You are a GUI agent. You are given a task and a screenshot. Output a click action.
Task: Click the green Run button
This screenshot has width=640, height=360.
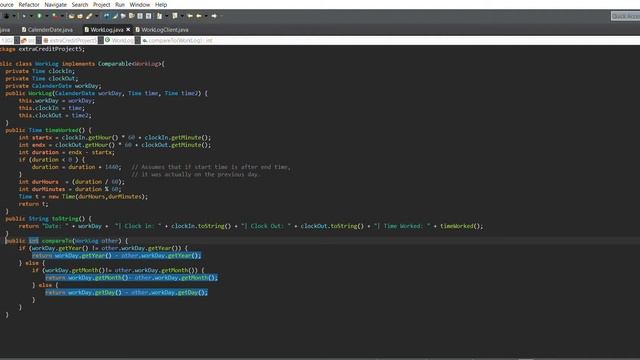point(39,16)
